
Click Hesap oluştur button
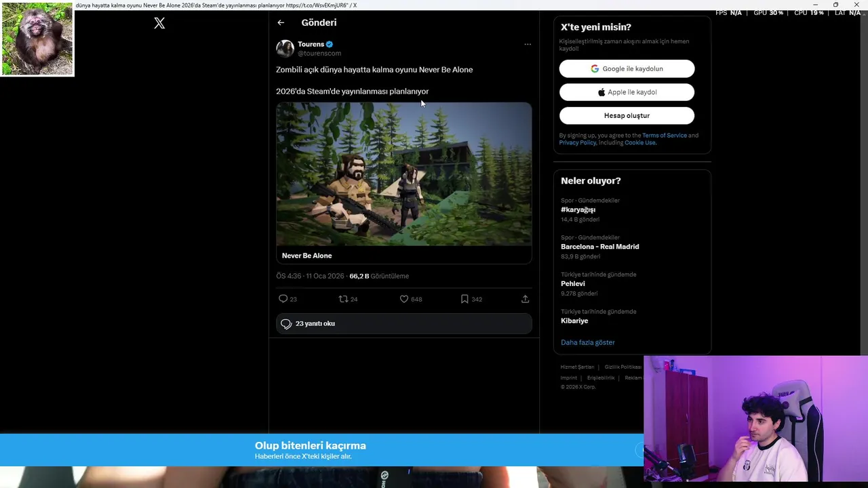627,115
